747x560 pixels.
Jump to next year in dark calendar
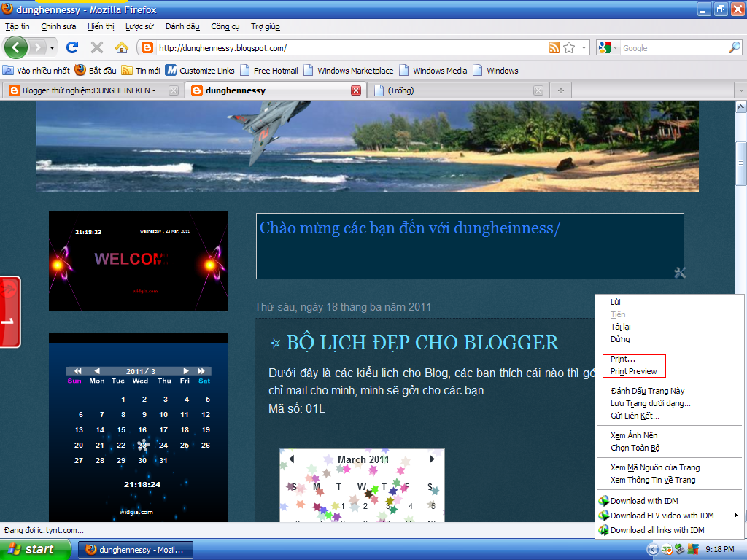(x=201, y=371)
